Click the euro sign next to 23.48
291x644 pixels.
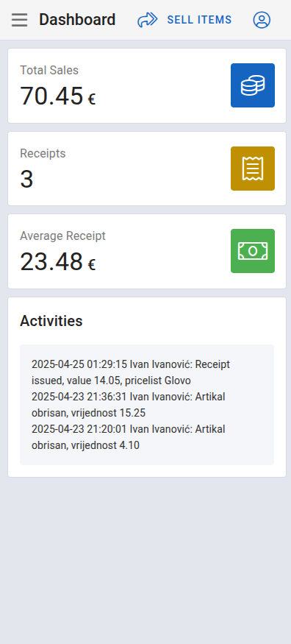click(91, 265)
